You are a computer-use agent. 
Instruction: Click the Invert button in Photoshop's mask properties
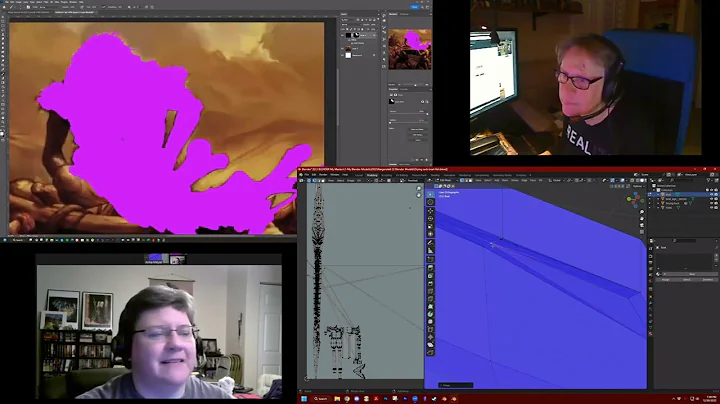point(418,140)
